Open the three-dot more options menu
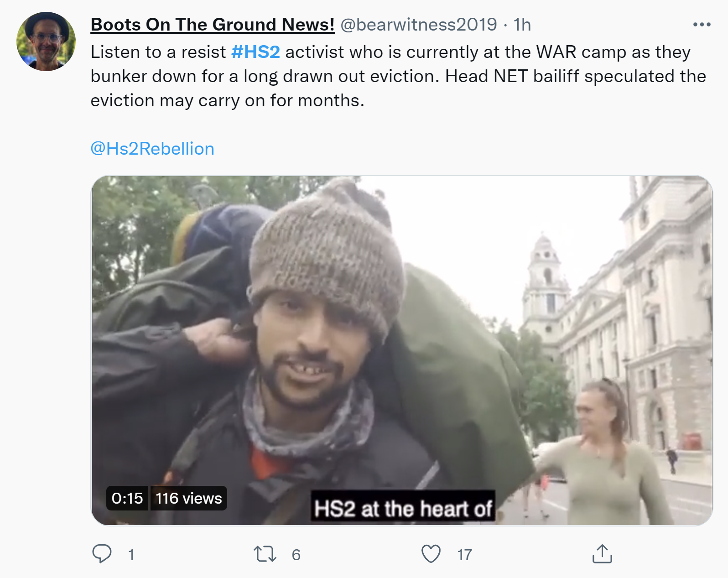Screen dimensions: 728x578 click(x=702, y=25)
